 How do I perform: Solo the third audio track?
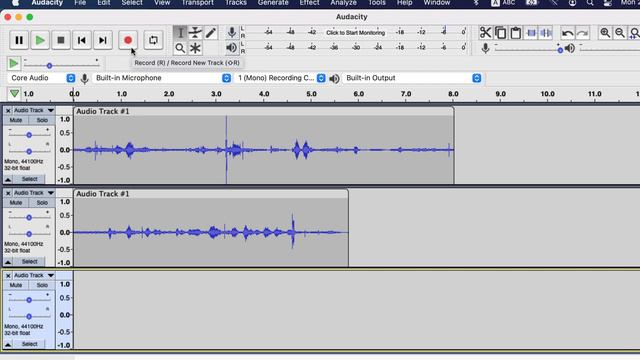tap(42, 285)
